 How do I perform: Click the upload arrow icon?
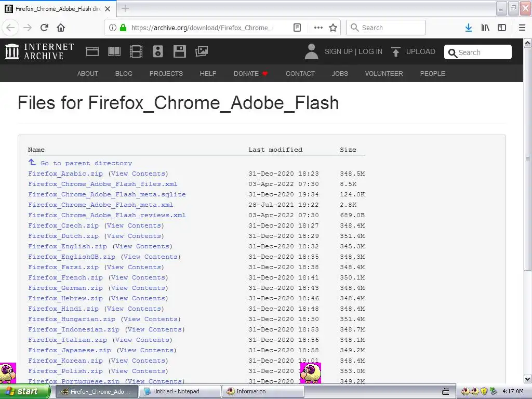click(395, 51)
